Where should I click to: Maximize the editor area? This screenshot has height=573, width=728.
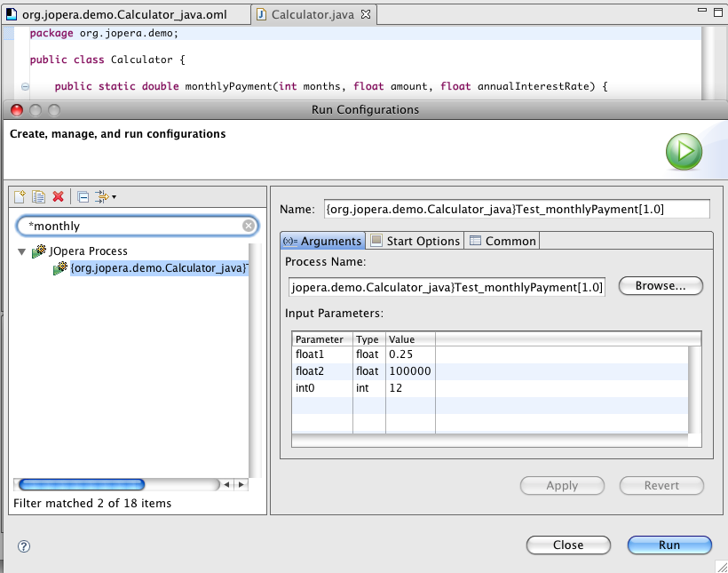(x=717, y=12)
